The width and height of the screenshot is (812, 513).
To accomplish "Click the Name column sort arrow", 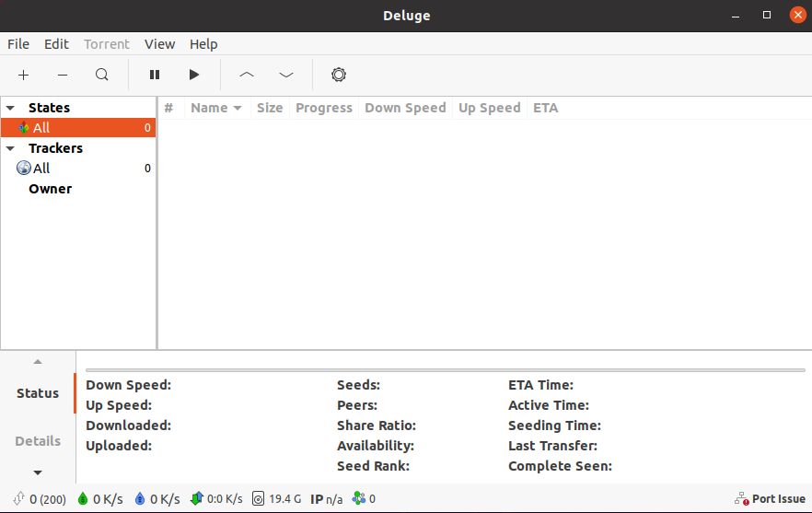I will (x=238, y=109).
